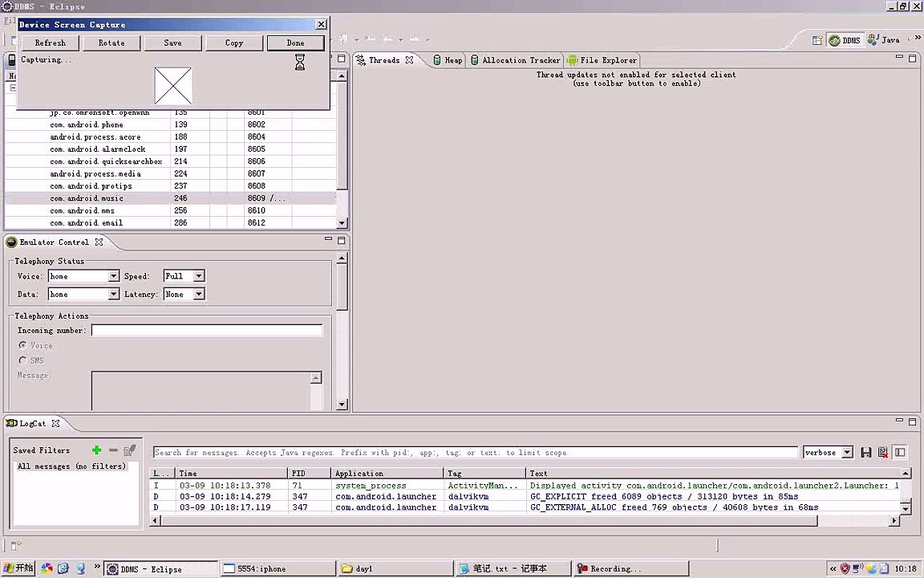
Task: Maximize the LogCat view
Action: [x=912, y=421]
